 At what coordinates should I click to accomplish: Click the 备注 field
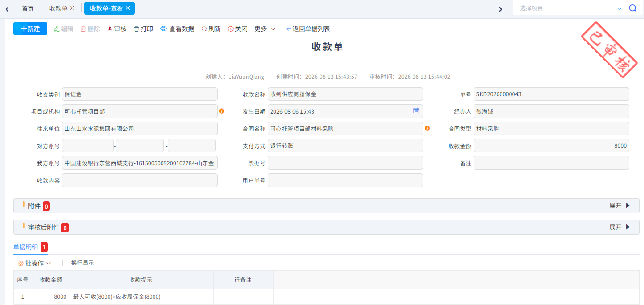(x=551, y=163)
